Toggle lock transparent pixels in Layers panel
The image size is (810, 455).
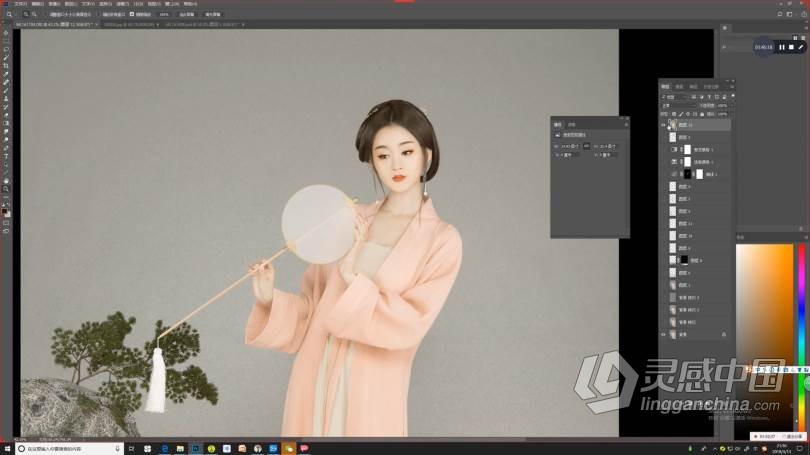(674, 114)
